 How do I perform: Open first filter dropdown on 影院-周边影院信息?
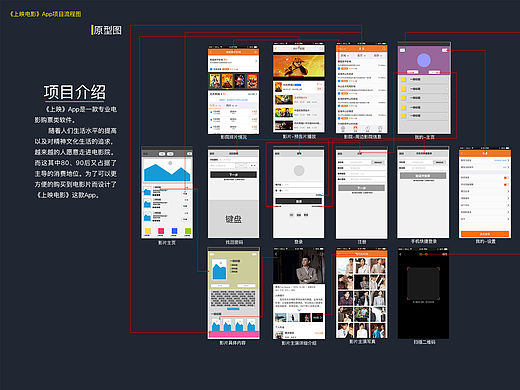point(345,55)
